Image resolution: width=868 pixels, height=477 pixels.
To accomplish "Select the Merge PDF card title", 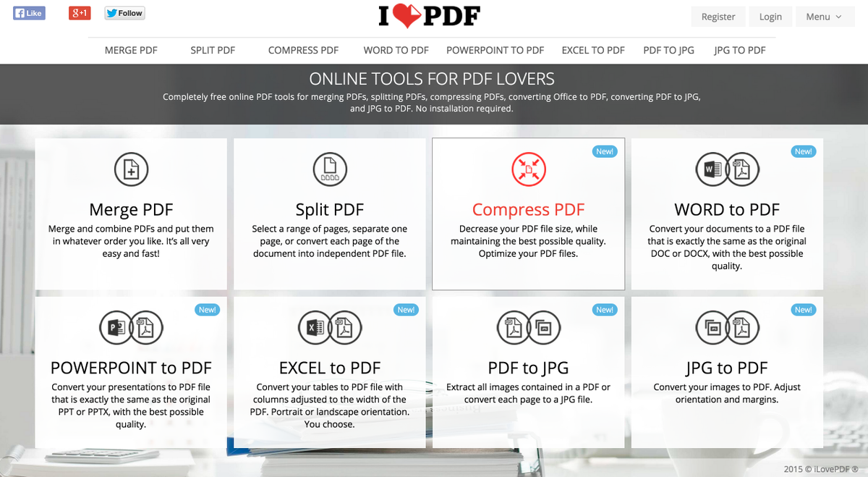I will click(131, 210).
